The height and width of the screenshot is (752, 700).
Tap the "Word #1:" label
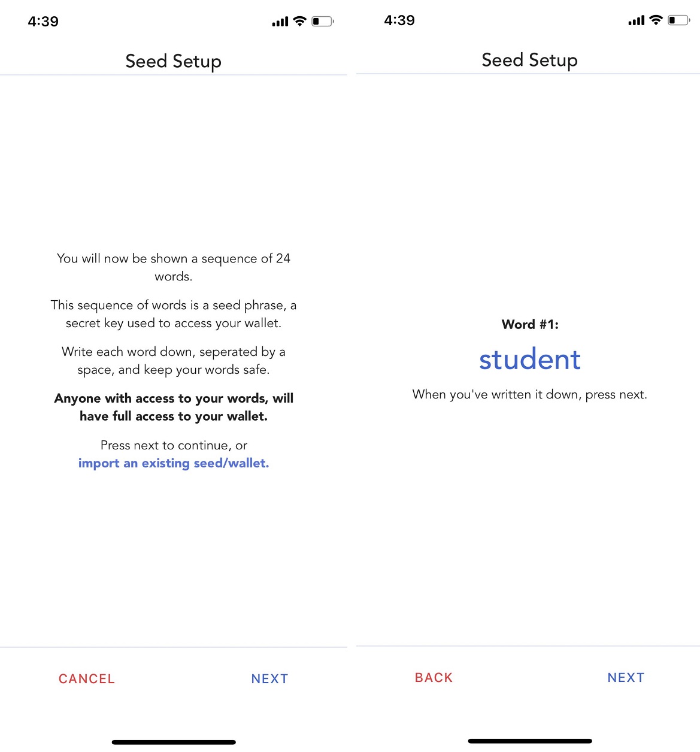530,324
